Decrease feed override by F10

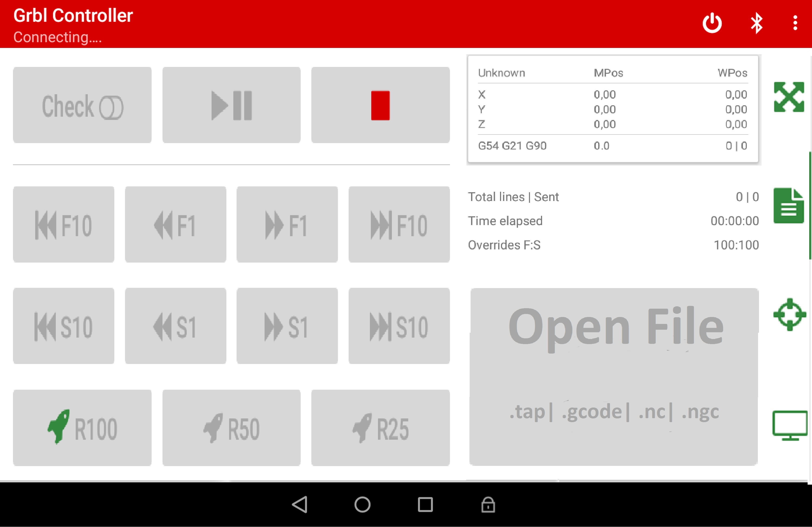point(64,225)
